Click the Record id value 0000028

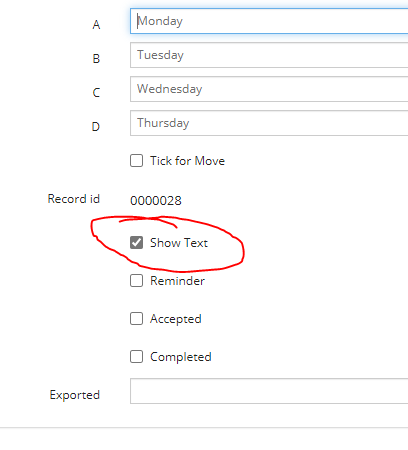(x=156, y=201)
